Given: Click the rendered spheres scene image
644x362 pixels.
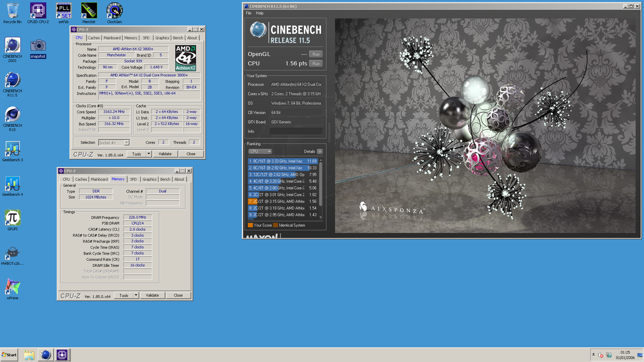Looking at the screenshot, I should (485, 125).
